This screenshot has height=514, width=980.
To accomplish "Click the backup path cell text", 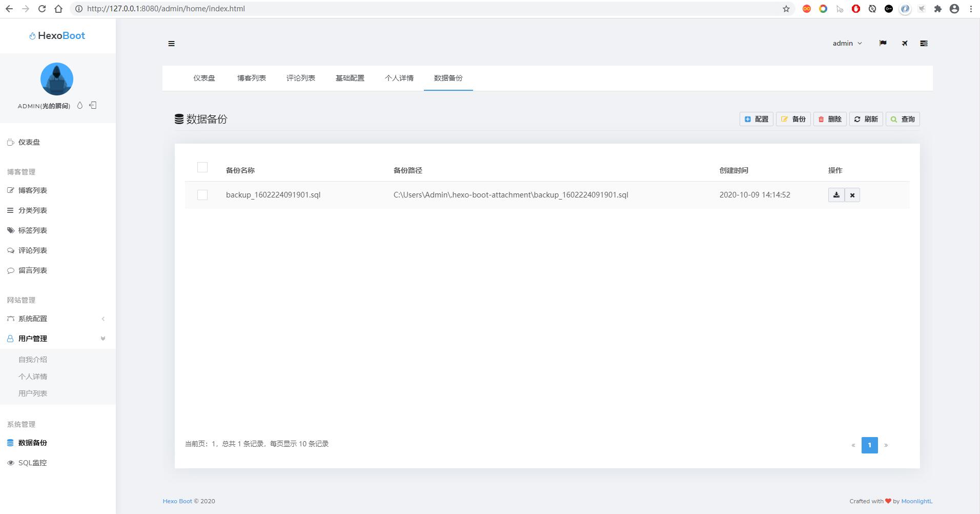I will 511,195.
